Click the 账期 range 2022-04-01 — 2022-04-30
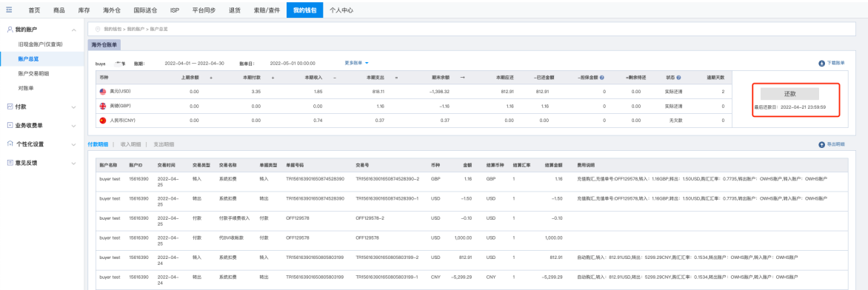Screen dimensions: 868x290 click(x=194, y=63)
